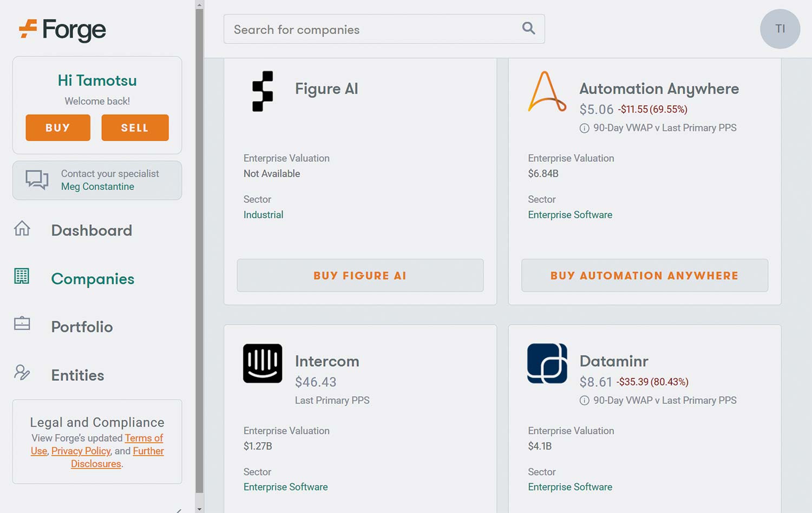The width and height of the screenshot is (812, 513).
Task: Click the $1.27B enterprise valuation
Action: pyautogui.click(x=258, y=446)
